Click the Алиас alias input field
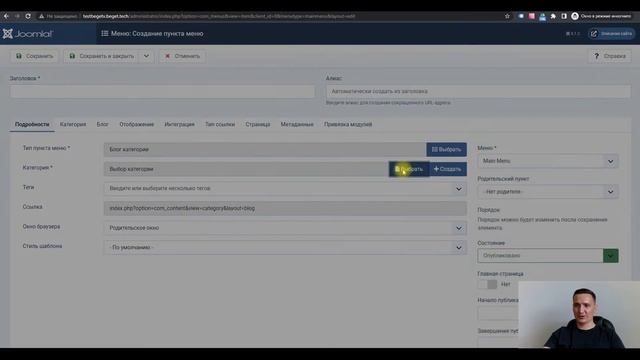Image resolution: width=640 pixels, height=360 pixels. pos(478,91)
